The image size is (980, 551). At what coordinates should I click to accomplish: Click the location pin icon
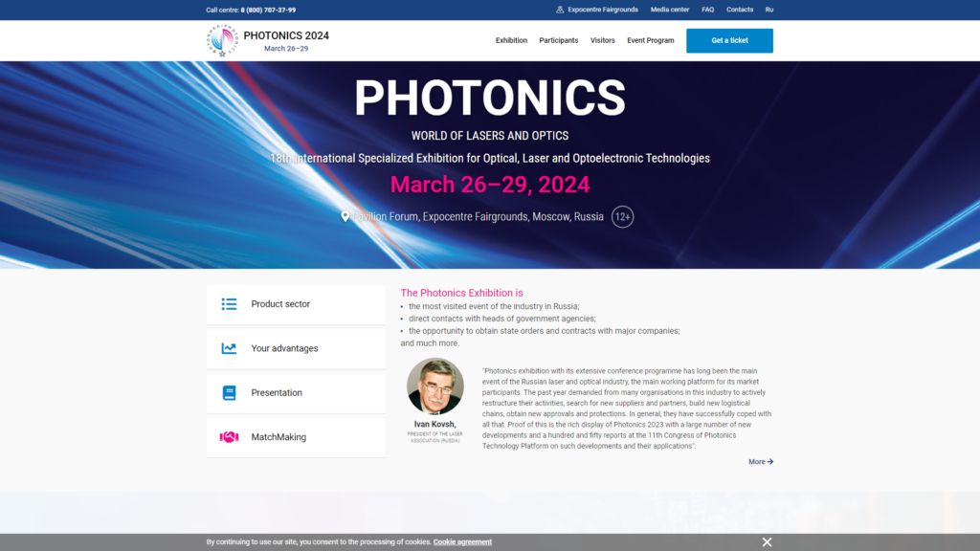click(345, 216)
